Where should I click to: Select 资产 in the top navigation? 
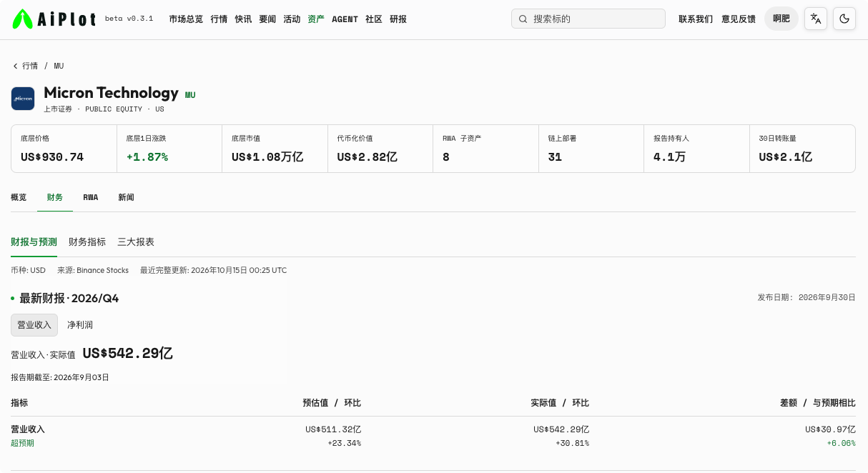tap(316, 19)
